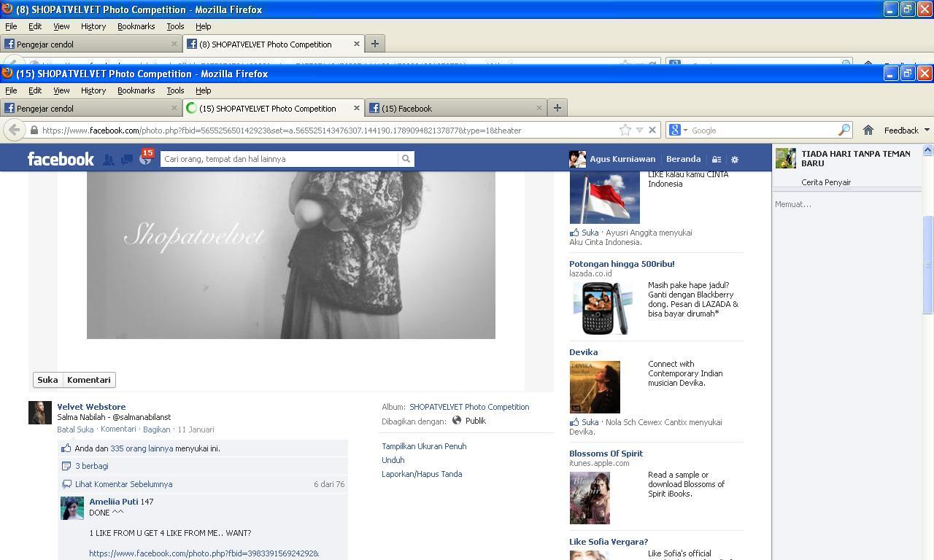Stop loading with the X button

(652, 130)
